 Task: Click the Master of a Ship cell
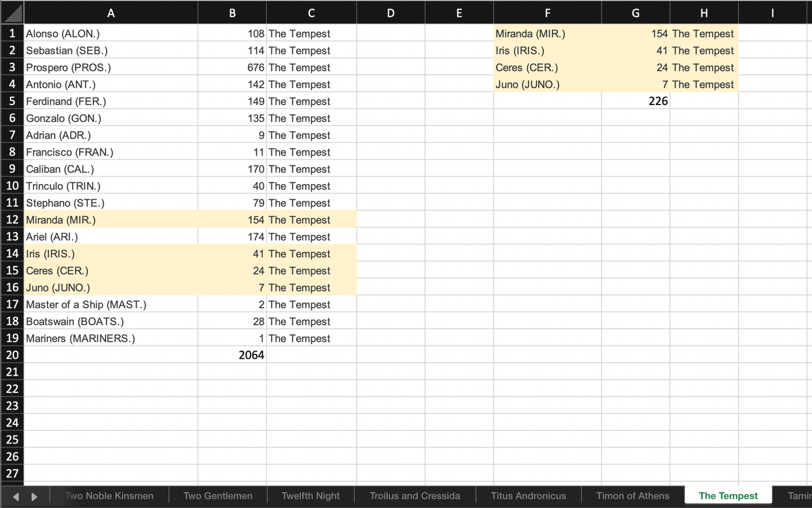point(111,304)
